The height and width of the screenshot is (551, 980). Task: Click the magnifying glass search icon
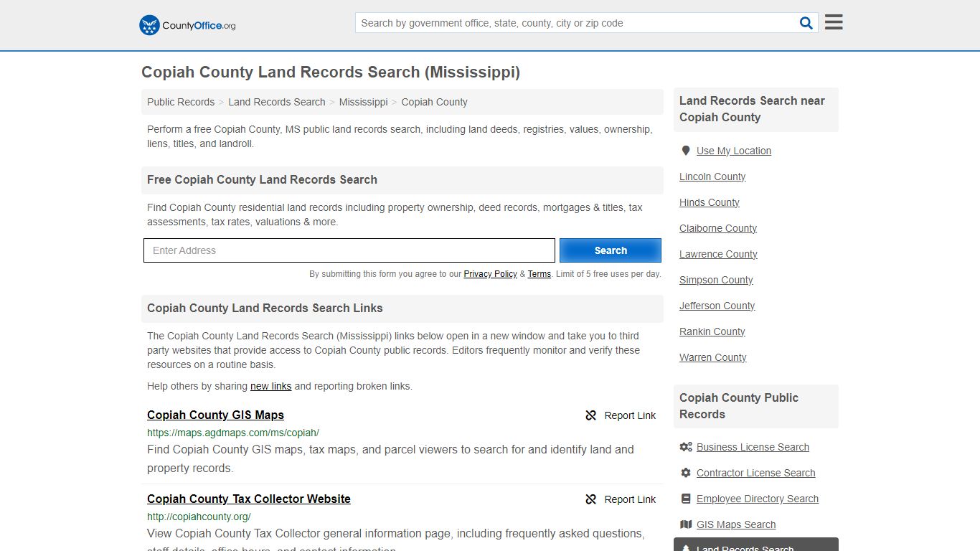click(x=806, y=23)
